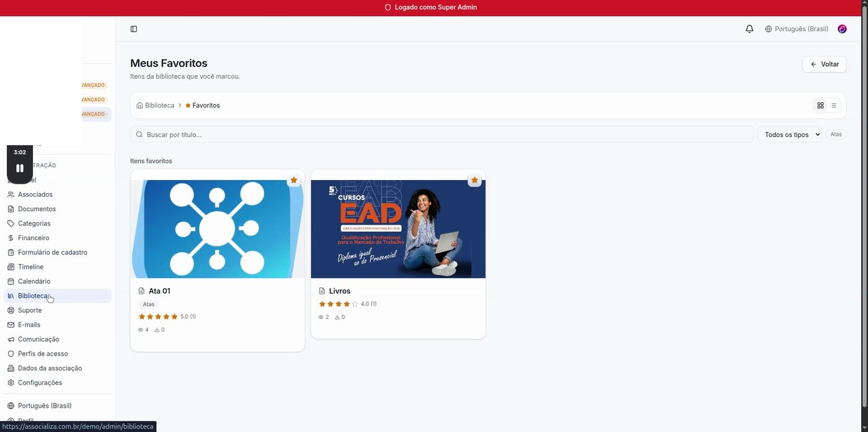Click the Biblioteca home breadcrumb

[x=156, y=106]
